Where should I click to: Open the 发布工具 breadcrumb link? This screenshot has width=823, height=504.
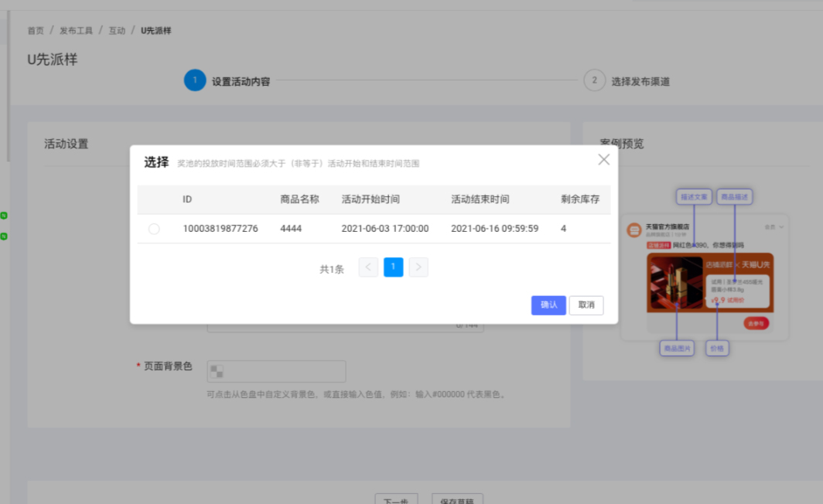point(77,30)
